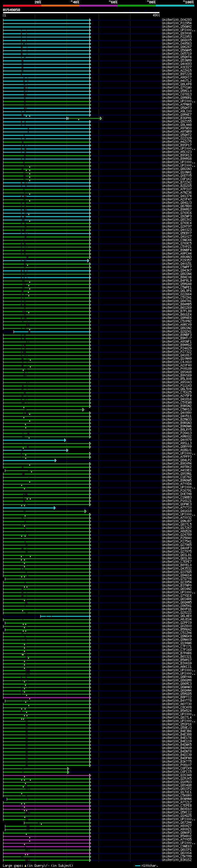Screen dimensions: 197x868
Task: Select hit UniRef100_Q96267
Action: point(177,47)
